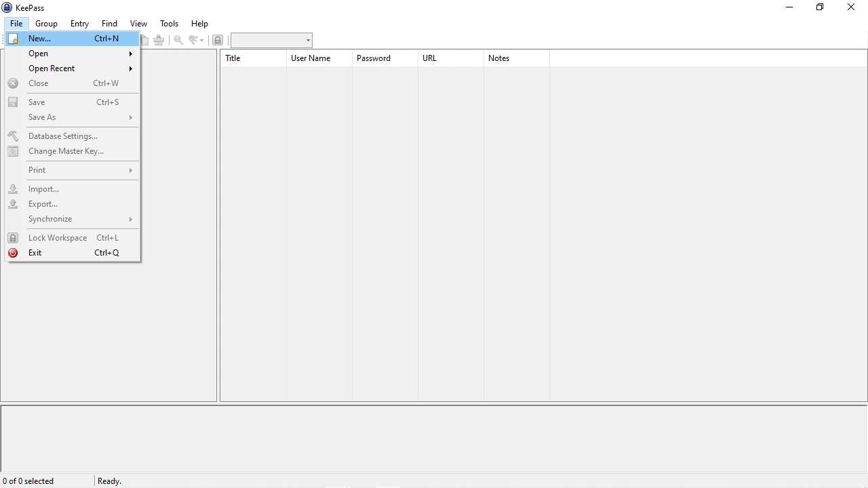Click the Ctrl+N shortcut text
Viewport: 868px width, 488px height.
pos(106,39)
